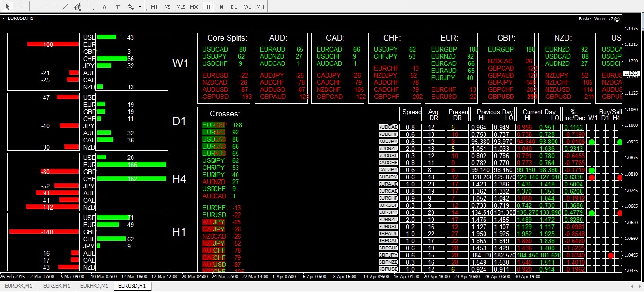
Task: Switch chart to D1 timeframe
Action: point(234,7)
